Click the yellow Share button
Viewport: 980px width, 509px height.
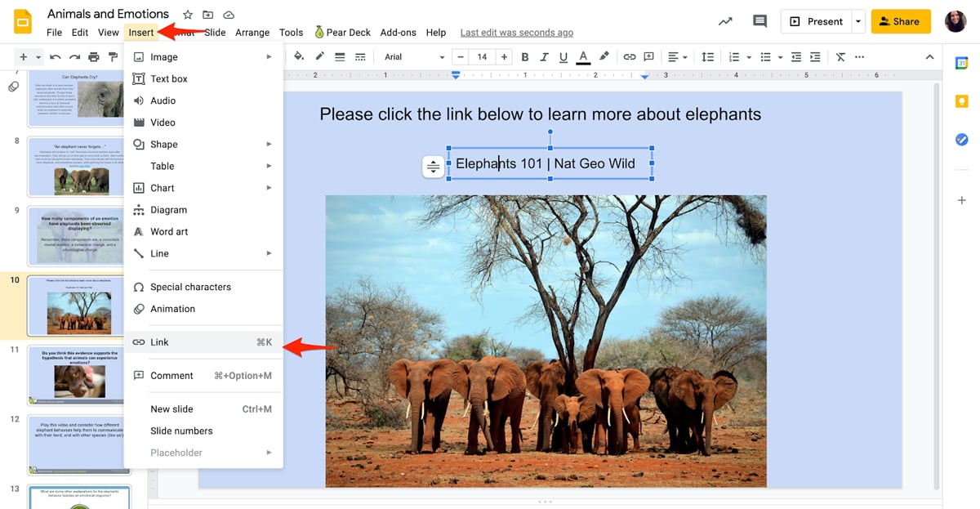pyautogui.click(x=901, y=21)
